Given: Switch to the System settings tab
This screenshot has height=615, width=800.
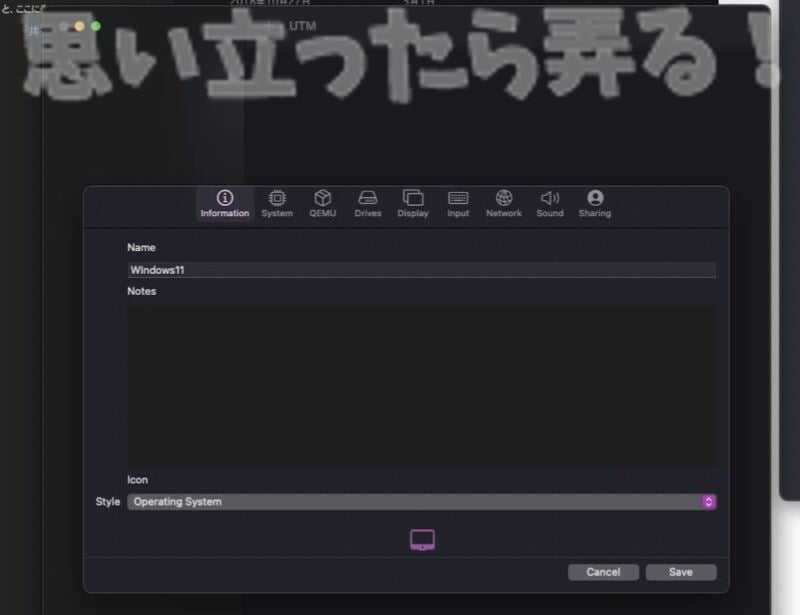Looking at the screenshot, I should [277, 204].
